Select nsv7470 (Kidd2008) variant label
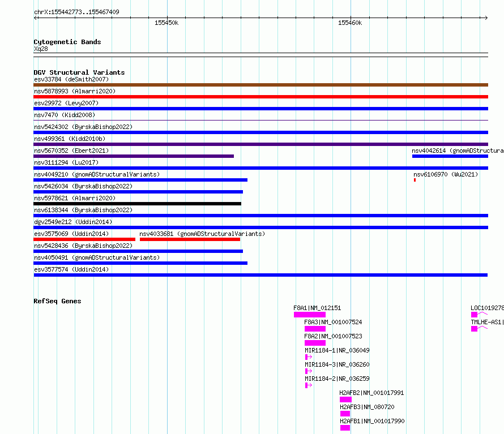504x434 pixels. coord(65,115)
